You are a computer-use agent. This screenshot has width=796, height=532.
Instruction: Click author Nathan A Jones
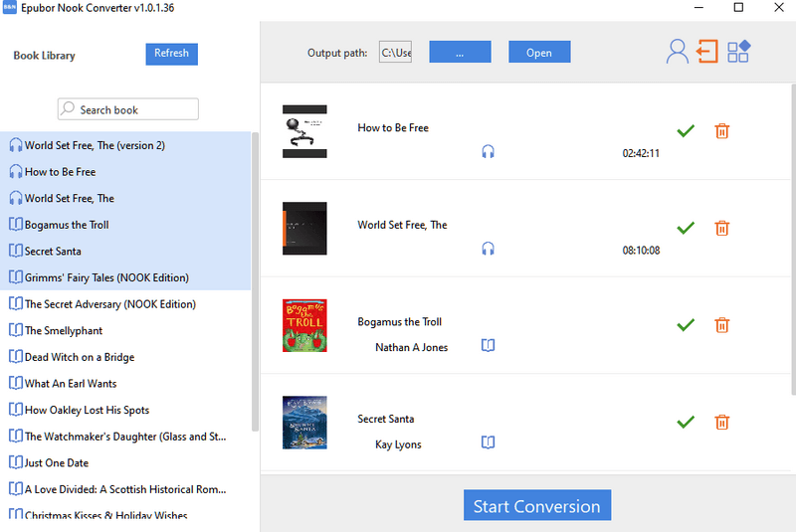click(412, 347)
